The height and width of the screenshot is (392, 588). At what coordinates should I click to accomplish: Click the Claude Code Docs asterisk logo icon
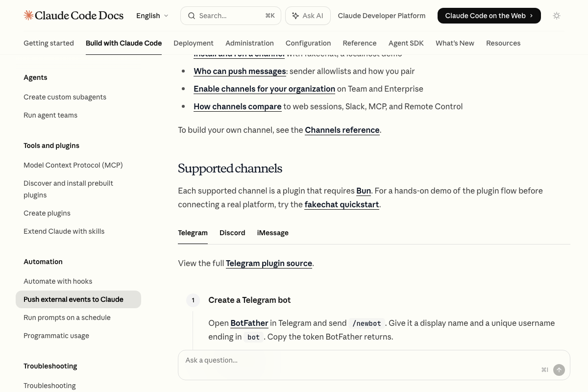[29, 15]
